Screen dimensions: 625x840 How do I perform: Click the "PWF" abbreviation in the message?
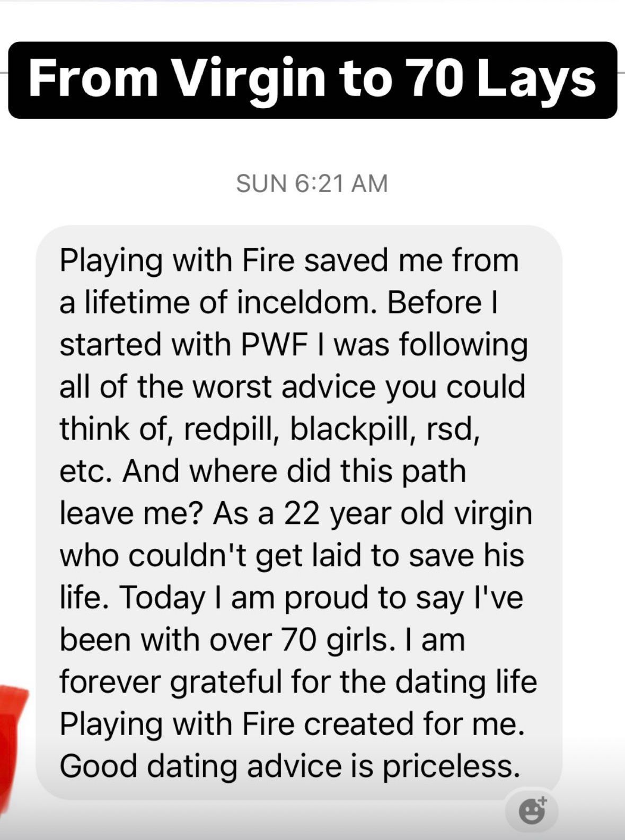(274, 344)
